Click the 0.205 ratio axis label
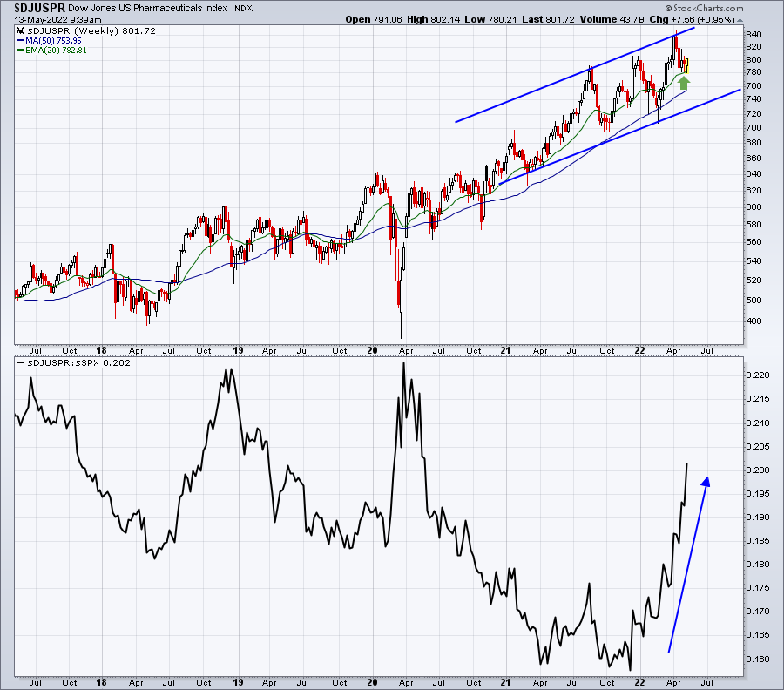The image size is (784, 690). pos(758,447)
